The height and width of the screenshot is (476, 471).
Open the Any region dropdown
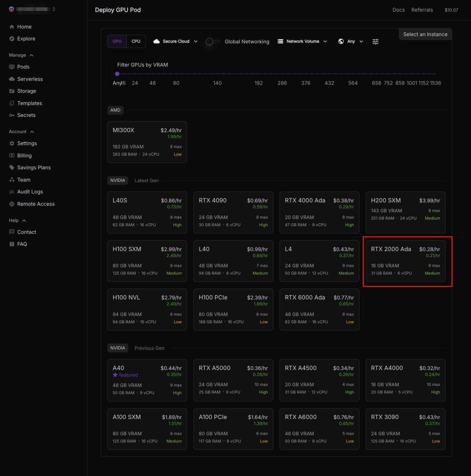[351, 41]
